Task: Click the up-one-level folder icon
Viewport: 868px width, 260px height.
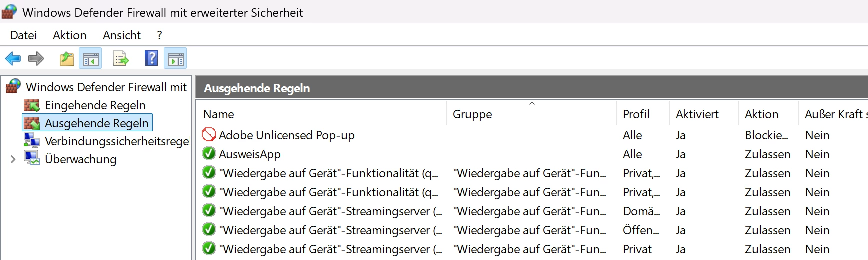Action: click(x=67, y=59)
